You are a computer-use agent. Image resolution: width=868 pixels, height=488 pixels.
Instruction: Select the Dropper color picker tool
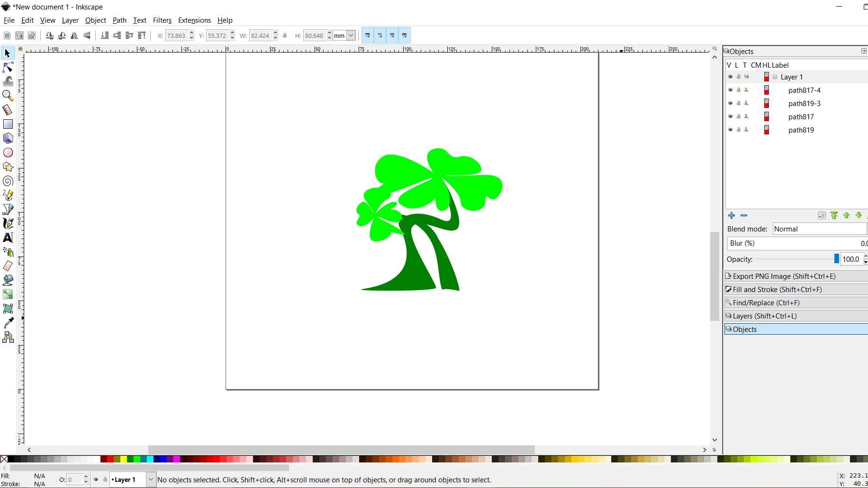(x=8, y=323)
